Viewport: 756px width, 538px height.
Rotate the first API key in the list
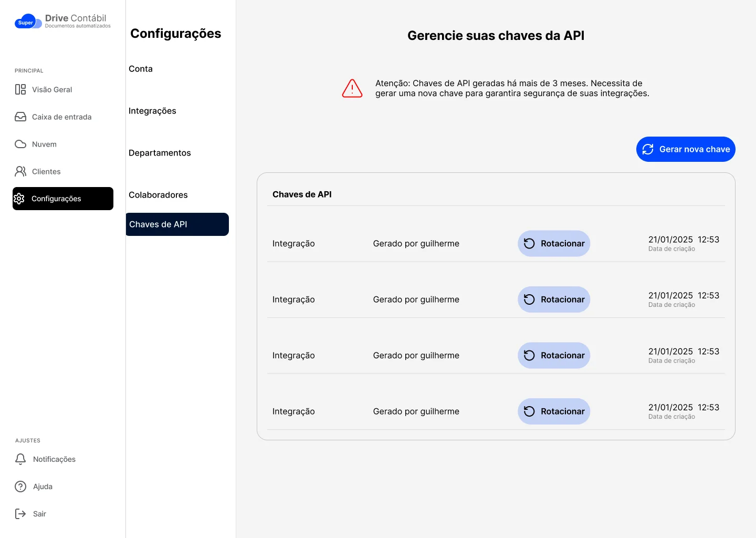(554, 244)
